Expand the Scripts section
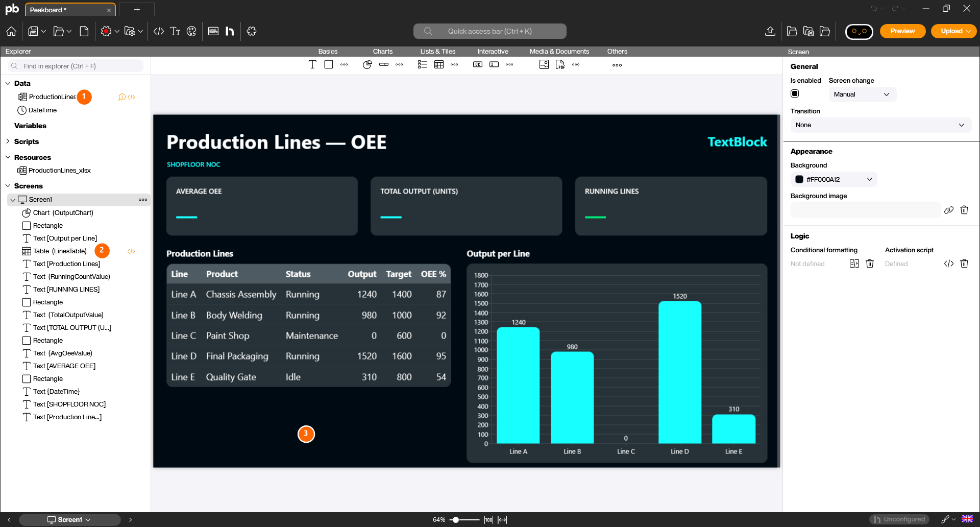 click(x=8, y=141)
